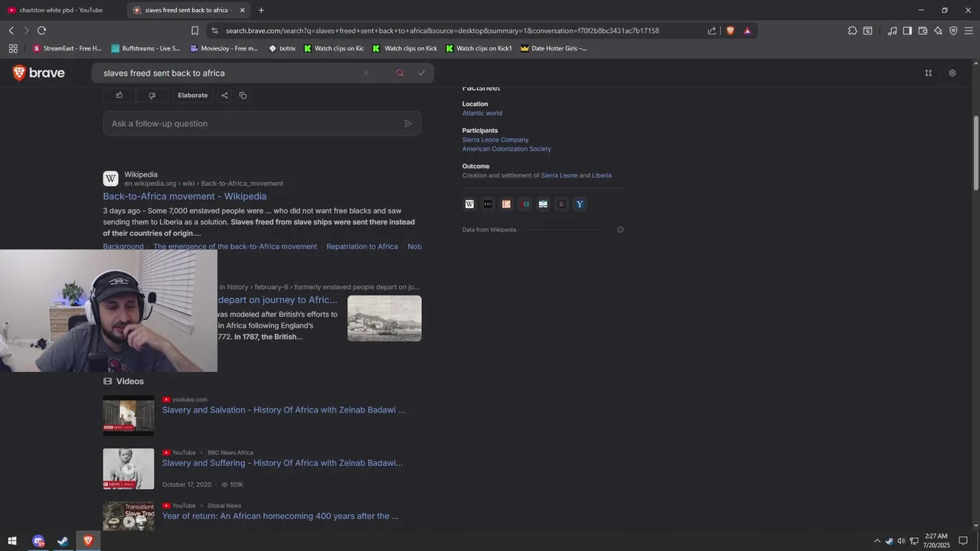Click the ship image thumbnail in result
This screenshot has width=980, height=551.
tap(384, 318)
